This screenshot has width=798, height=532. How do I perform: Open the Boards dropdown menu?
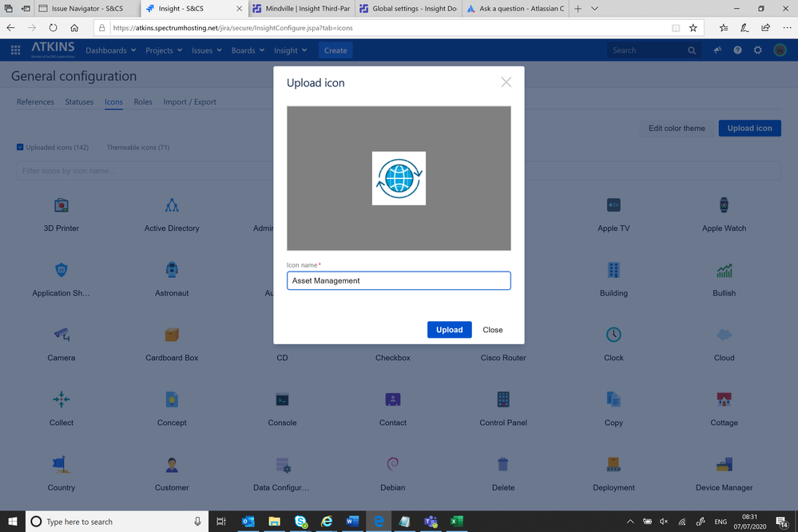(248, 50)
